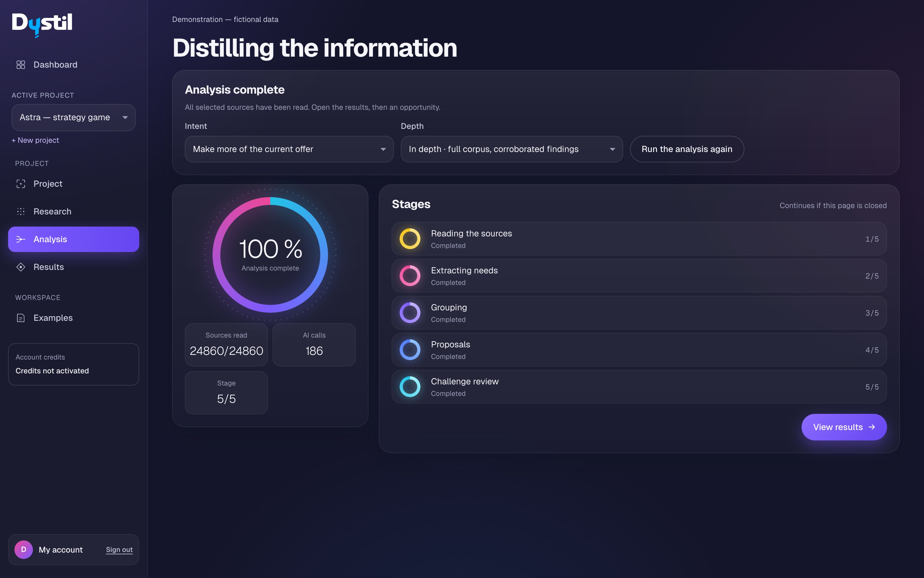Click My account label
The height and width of the screenshot is (578, 924).
[x=61, y=550]
